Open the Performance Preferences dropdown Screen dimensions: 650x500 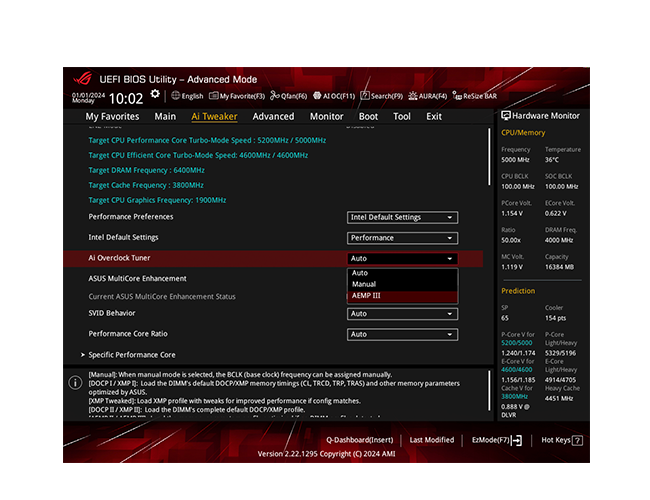pyautogui.click(x=402, y=217)
